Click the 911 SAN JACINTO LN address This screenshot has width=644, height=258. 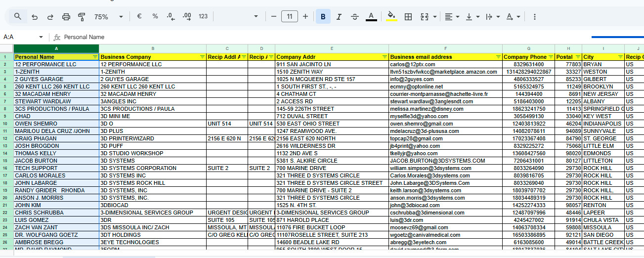[x=332, y=64]
